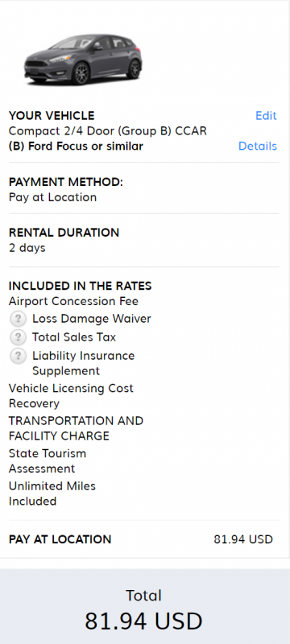Click the large Total 81.94 USD figure
This screenshot has width=290, height=644.
pos(143,621)
